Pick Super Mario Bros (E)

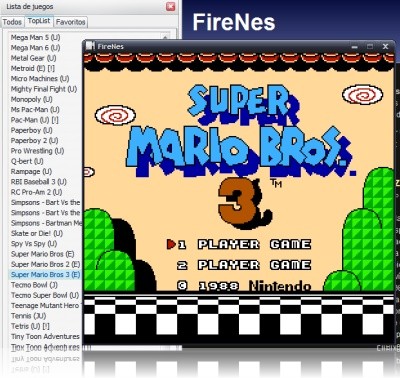pyautogui.click(x=42, y=254)
